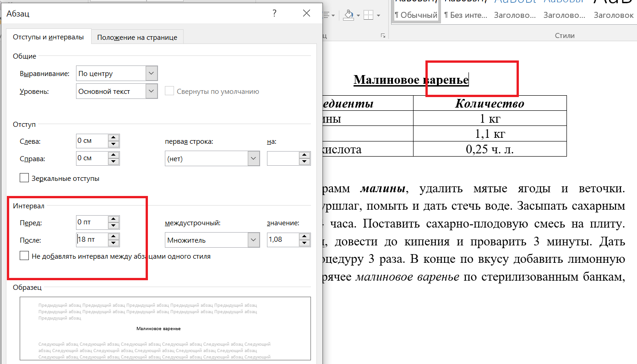Viewport: 637px width, 364px height.
Task: Close the Абзац dialog with X
Action: point(307,14)
